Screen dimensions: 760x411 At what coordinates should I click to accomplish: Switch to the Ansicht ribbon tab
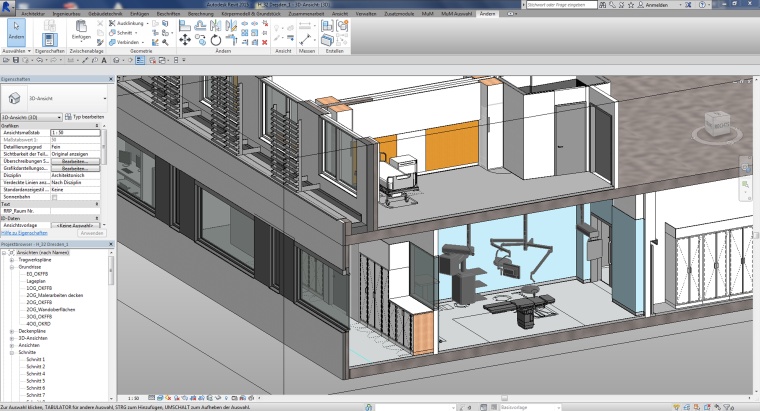tap(341, 13)
